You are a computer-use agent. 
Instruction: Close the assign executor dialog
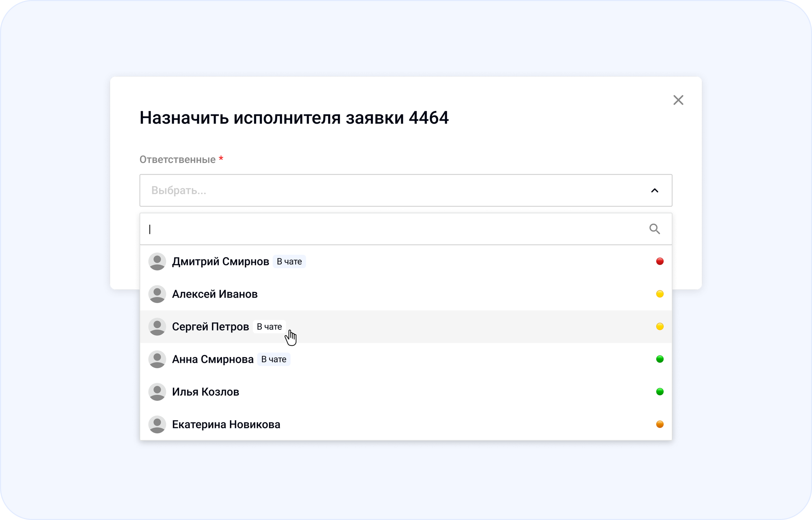click(x=678, y=100)
